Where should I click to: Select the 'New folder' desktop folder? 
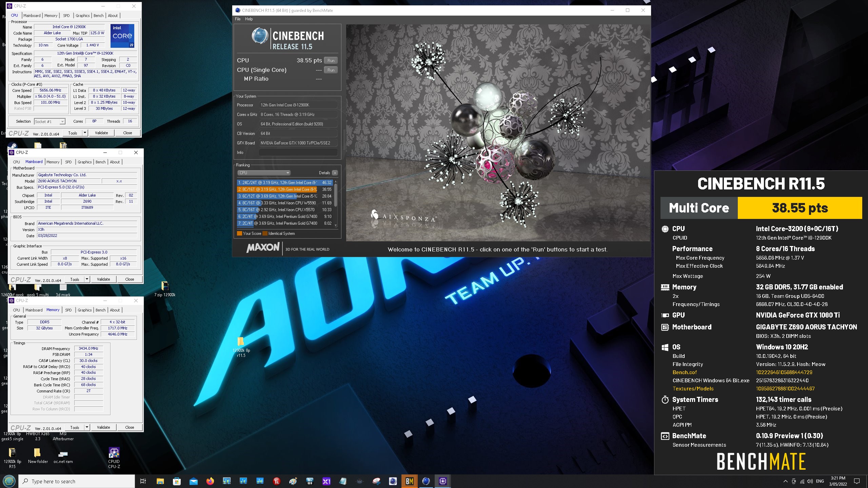click(38, 455)
